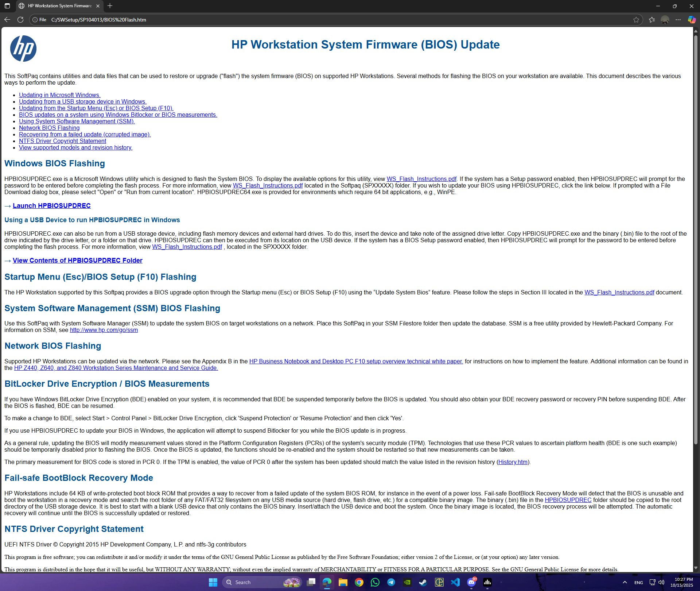This screenshot has width=700, height=591.
Task: Click the page scrollbar down arrow
Action: [696, 568]
